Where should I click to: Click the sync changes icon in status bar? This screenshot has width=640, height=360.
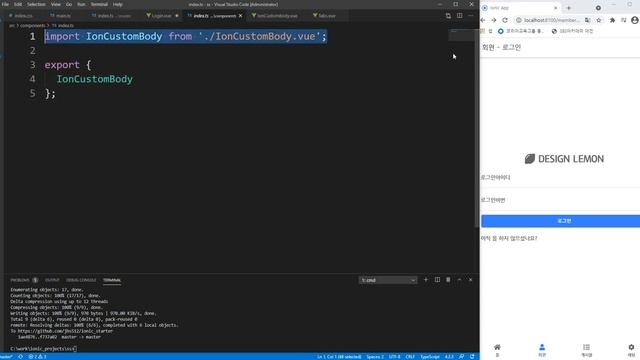(x=20, y=356)
